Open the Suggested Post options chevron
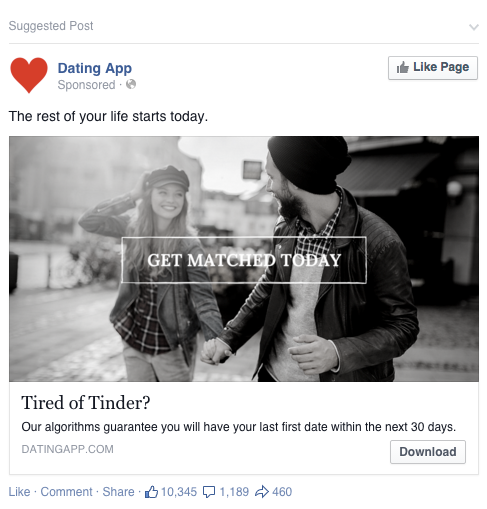The width and height of the screenshot is (487, 509). pyautogui.click(x=474, y=27)
